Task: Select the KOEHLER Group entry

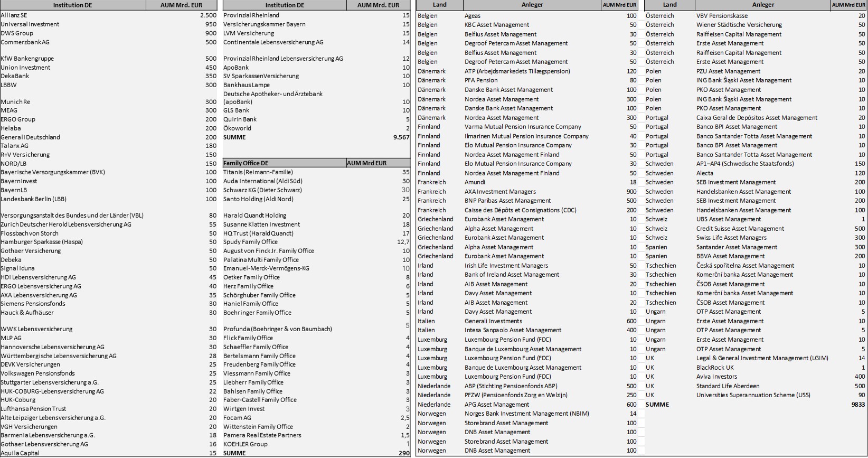Action: pyautogui.click(x=246, y=444)
